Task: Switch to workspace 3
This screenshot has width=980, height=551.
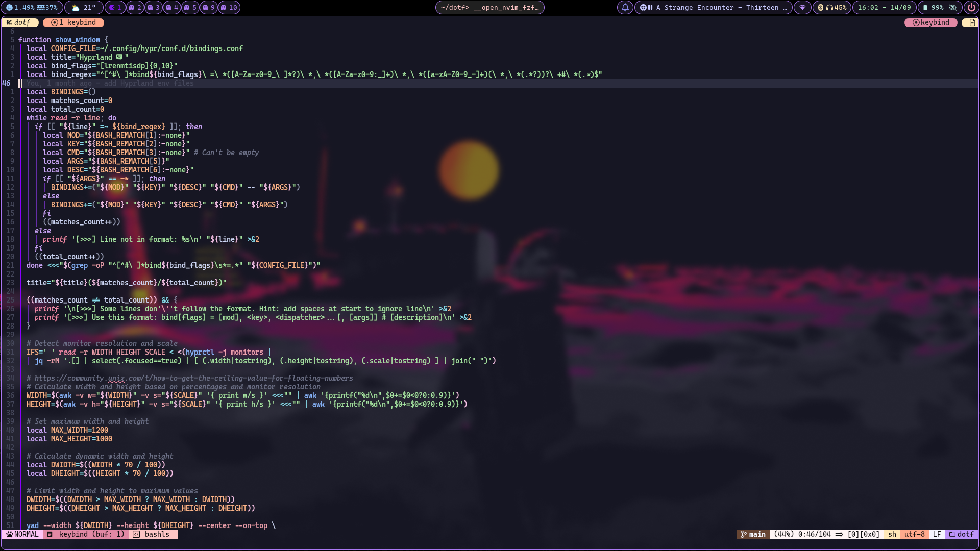Action: pyautogui.click(x=154, y=8)
